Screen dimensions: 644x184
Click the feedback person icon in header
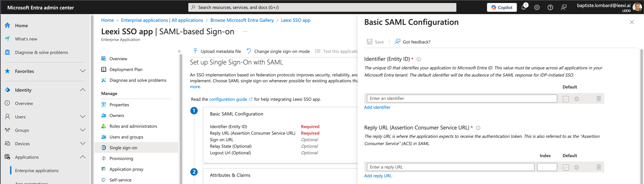point(564,7)
